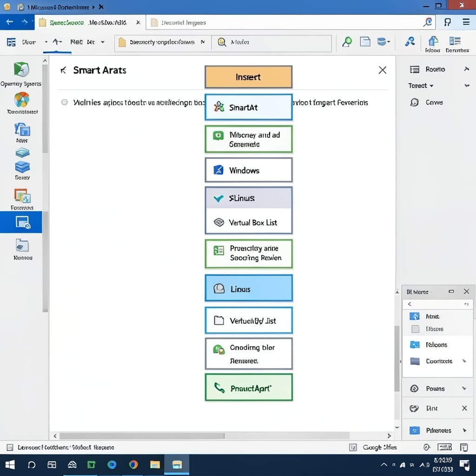Select the Fafoorts item
Image resolution: width=476 pixels, height=476 pixels.
click(x=437, y=345)
